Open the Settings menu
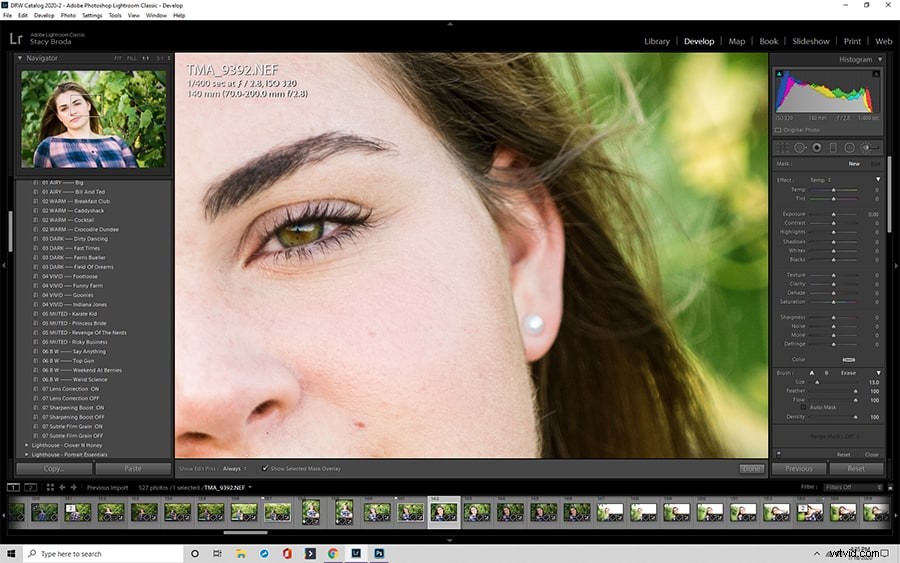 click(x=92, y=15)
